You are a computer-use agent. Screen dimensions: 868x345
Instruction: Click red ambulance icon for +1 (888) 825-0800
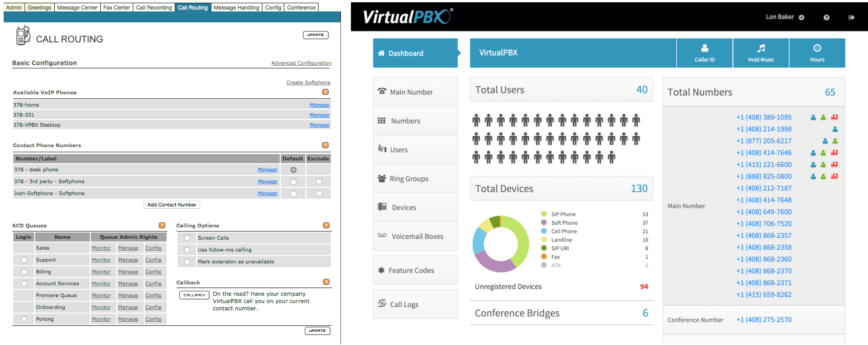pyautogui.click(x=834, y=177)
